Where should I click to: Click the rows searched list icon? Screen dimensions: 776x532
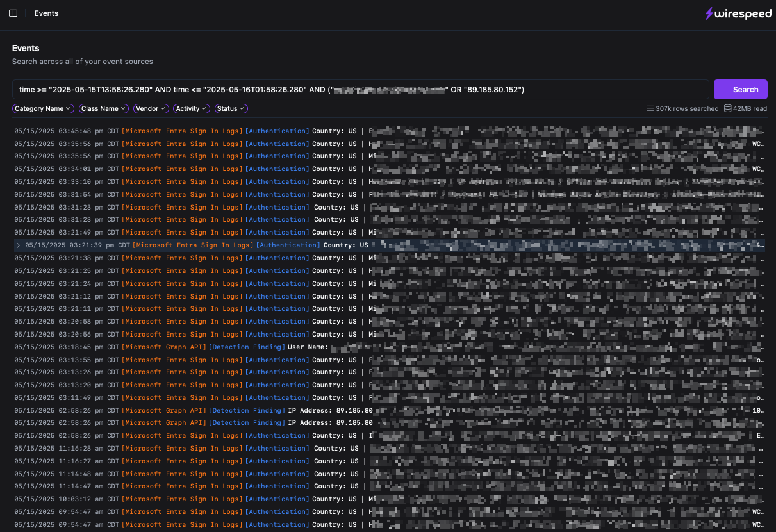(650, 109)
